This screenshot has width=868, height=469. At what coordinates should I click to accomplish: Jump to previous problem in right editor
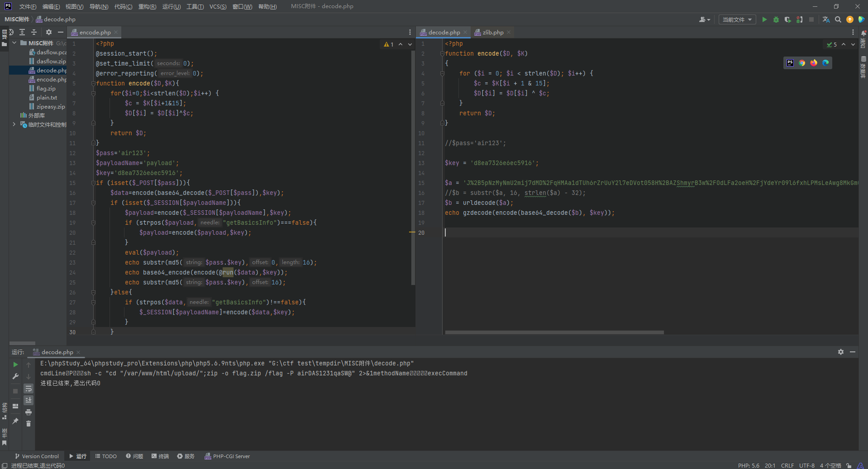pyautogui.click(x=844, y=44)
